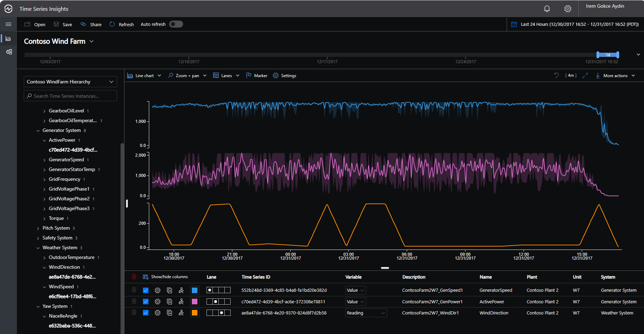
Task: Change the blue GeneratorSpeed color swatch
Action: [195, 290]
